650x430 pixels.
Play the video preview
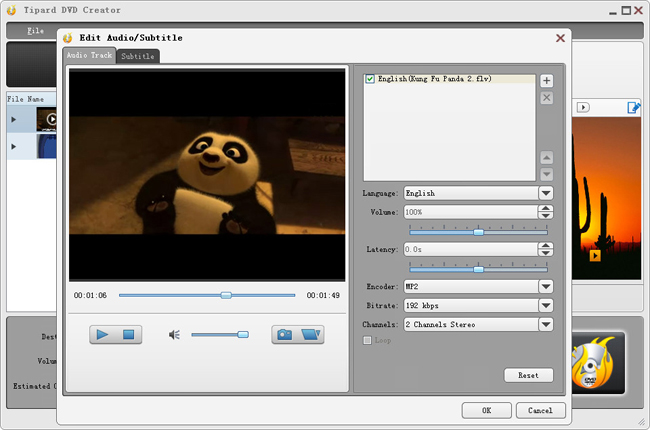click(x=102, y=334)
